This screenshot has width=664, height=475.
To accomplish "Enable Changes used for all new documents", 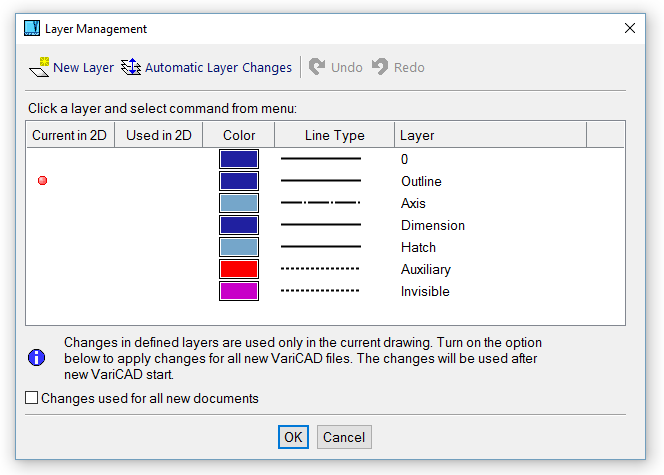I will coord(33,398).
